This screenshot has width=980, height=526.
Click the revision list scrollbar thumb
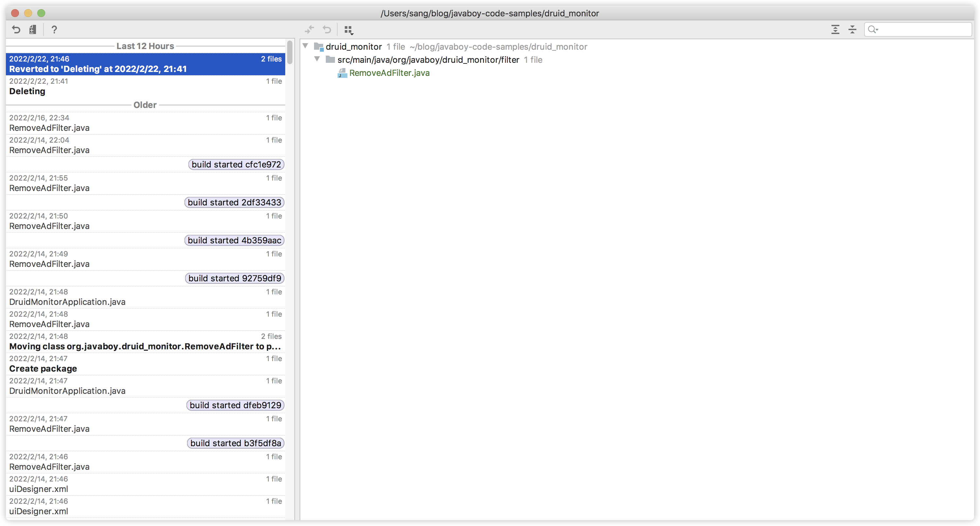(289, 52)
